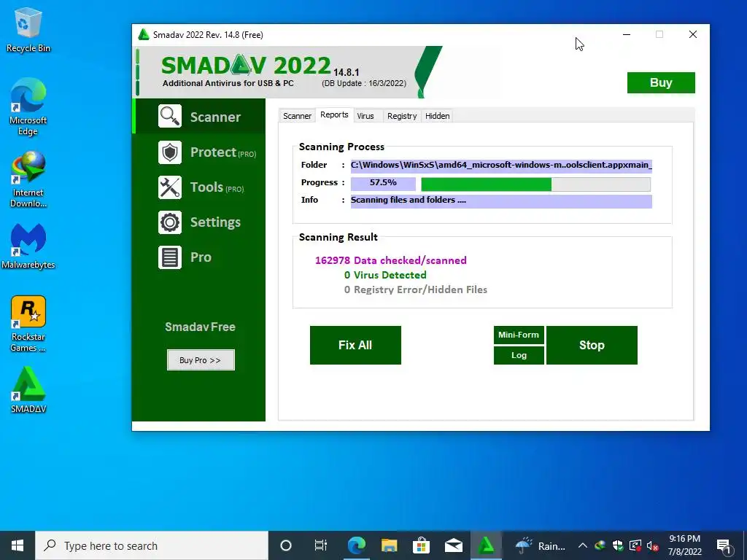Image resolution: width=747 pixels, height=560 pixels.
Task: Open the Recycle Bin desktop icon
Action: pos(28,29)
